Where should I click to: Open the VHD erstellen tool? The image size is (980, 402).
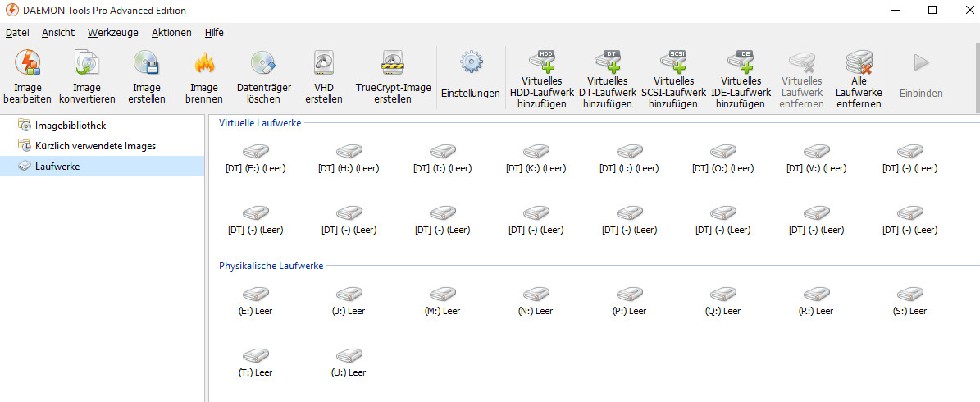tap(323, 64)
